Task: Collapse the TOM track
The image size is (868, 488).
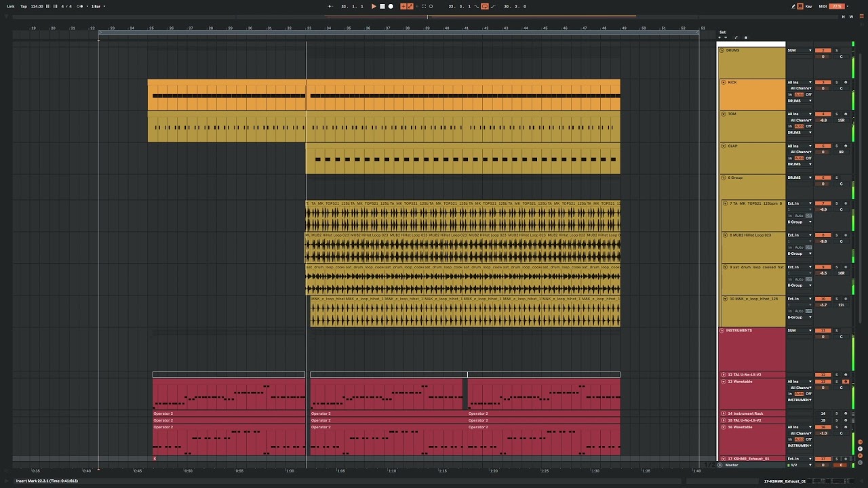Action: pyautogui.click(x=723, y=114)
